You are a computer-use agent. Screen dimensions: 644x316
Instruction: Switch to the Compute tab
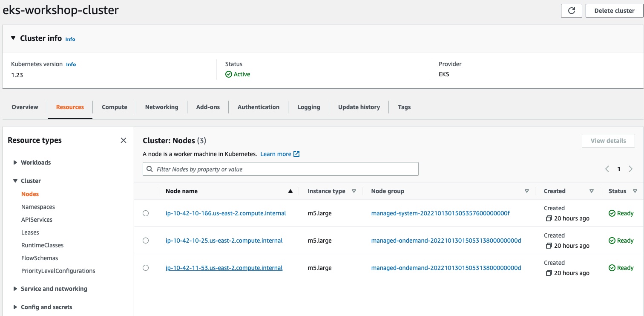[x=114, y=107]
